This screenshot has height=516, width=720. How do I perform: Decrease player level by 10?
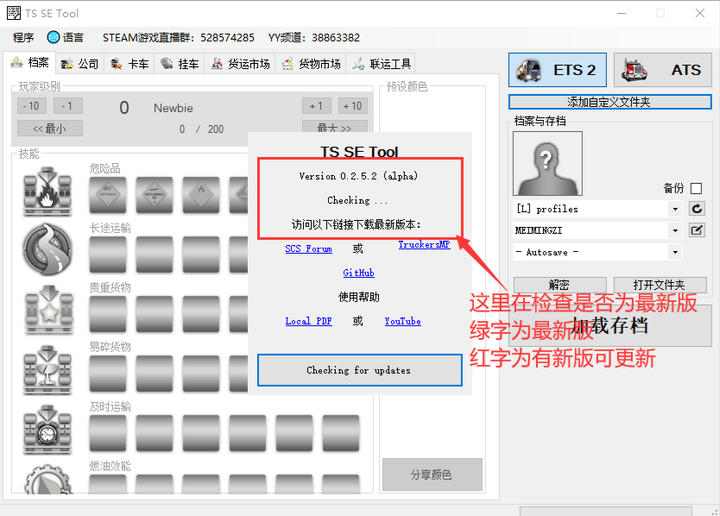[x=32, y=106]
